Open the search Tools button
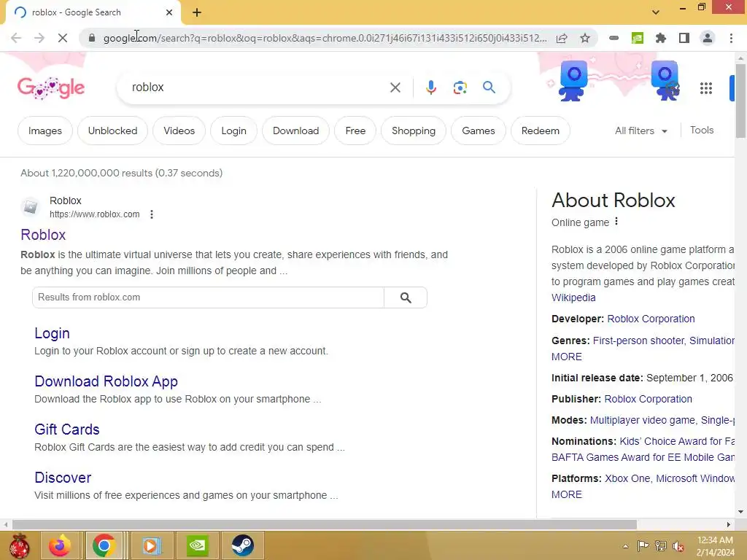 [x=702, y=130]
